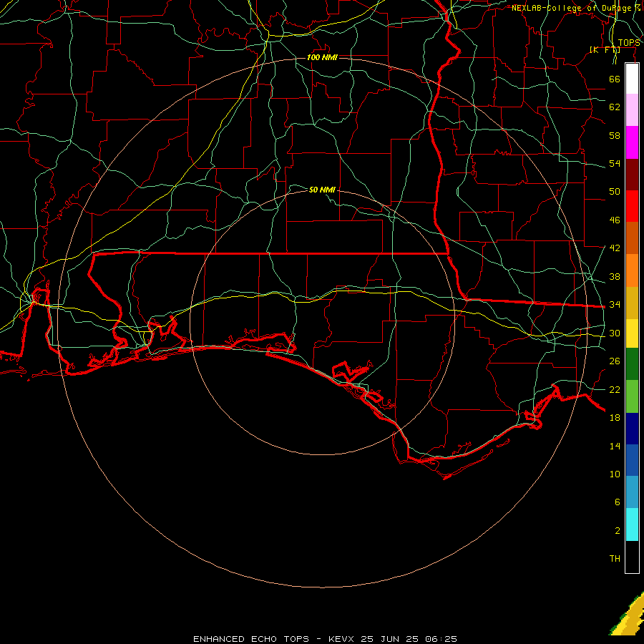
Task: Click the 42 legend value
Action: pos(615,248)
